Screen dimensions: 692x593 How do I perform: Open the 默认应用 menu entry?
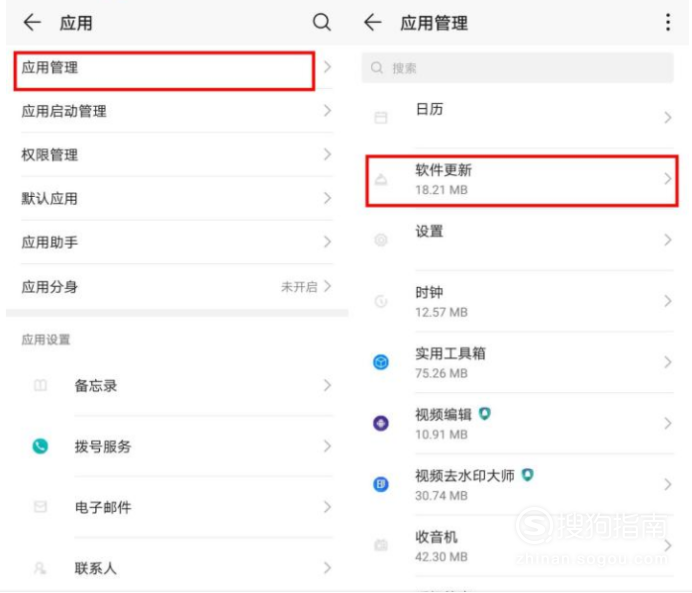coord(177,198)
